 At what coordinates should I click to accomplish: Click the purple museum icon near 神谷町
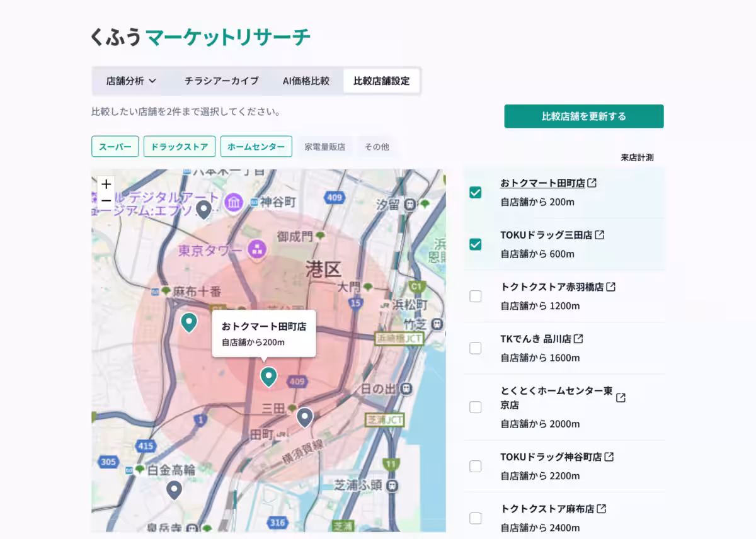tap(234, 203)
